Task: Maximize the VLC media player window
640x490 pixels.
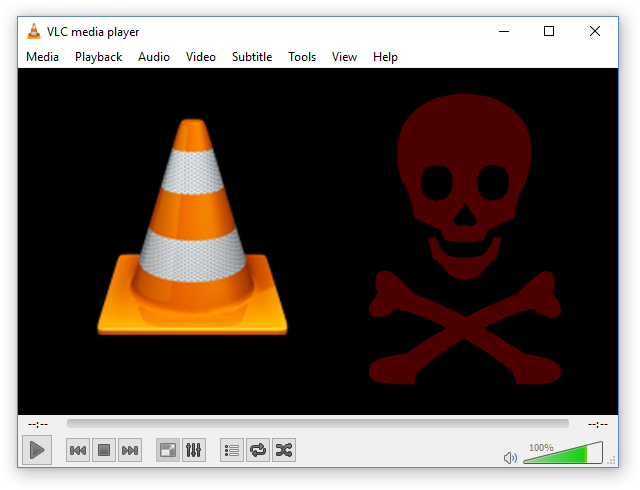Action: click(549, 31)
